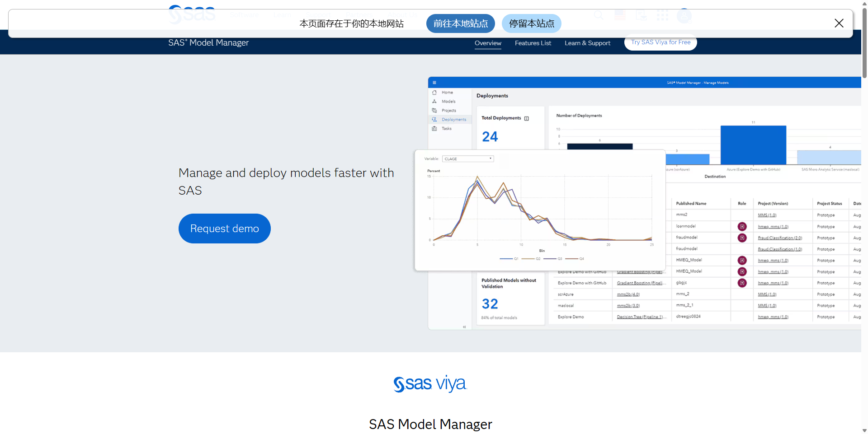This screenshot has height=434, width=868.
Task: Click the role icon in the gbgjc row
Action: (742, 283)
